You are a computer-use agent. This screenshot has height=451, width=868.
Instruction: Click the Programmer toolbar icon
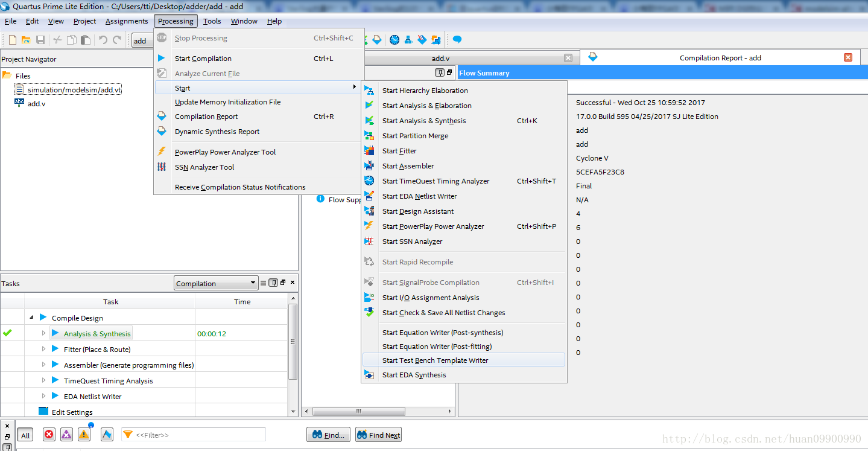(x=422, y=40)
